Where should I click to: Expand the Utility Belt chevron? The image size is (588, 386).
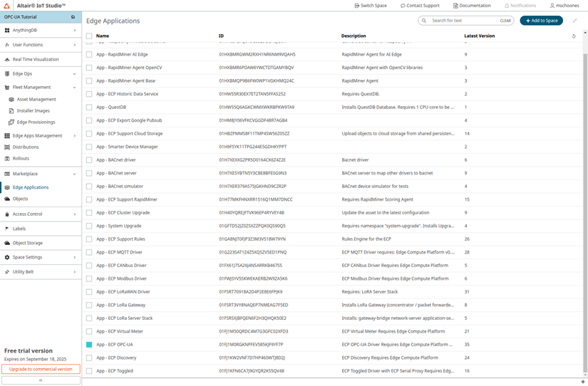tap(75, 272)
